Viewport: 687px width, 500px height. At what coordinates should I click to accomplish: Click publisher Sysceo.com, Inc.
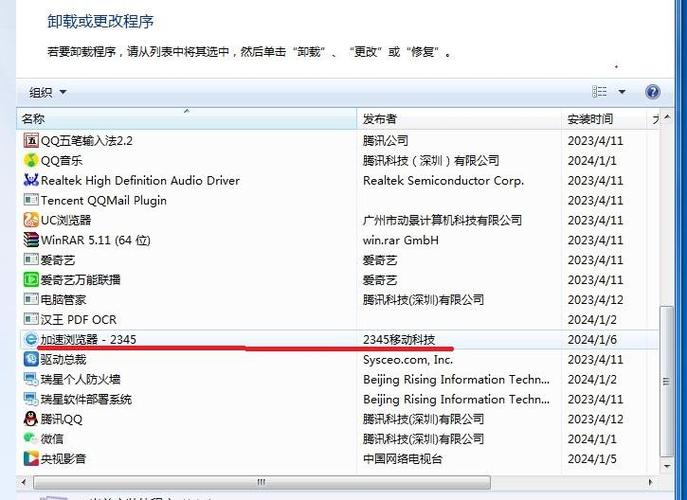click(x=408, y=359)
